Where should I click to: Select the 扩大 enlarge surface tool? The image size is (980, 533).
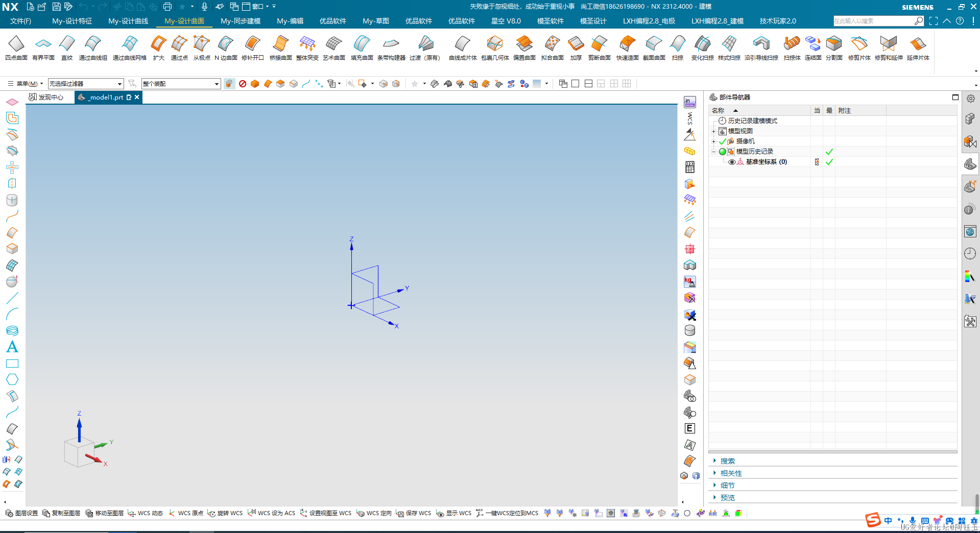pos(159,48)
